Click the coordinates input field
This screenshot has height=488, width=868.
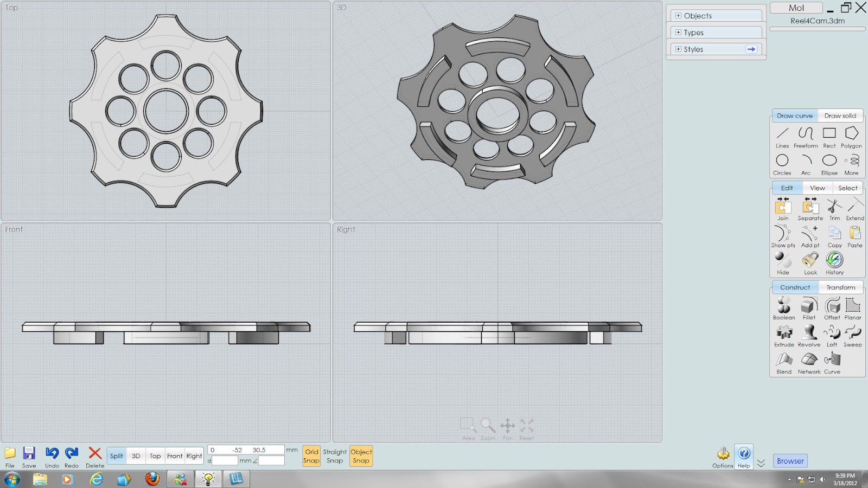tap(246, 450)
